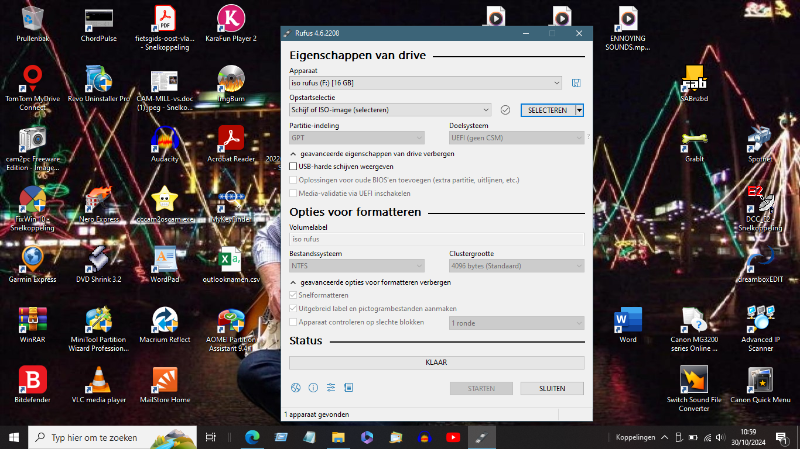
Task: Enable USB-harde schijven weergeven checkbox
Action: [x=293, y=166]
